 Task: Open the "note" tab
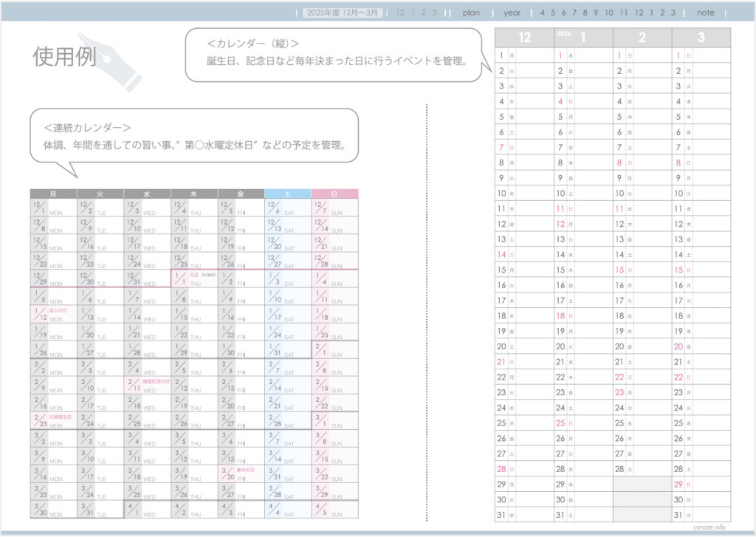[705, 13]
